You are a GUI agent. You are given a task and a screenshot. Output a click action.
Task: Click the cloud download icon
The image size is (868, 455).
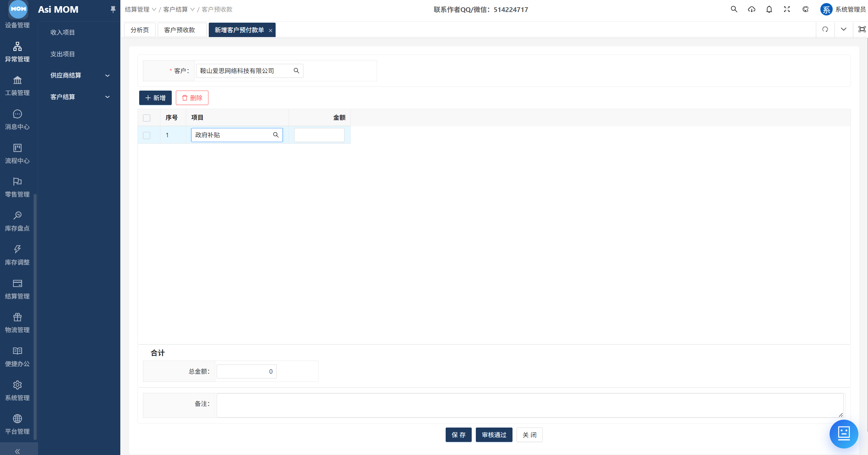[x=751, y=9]
